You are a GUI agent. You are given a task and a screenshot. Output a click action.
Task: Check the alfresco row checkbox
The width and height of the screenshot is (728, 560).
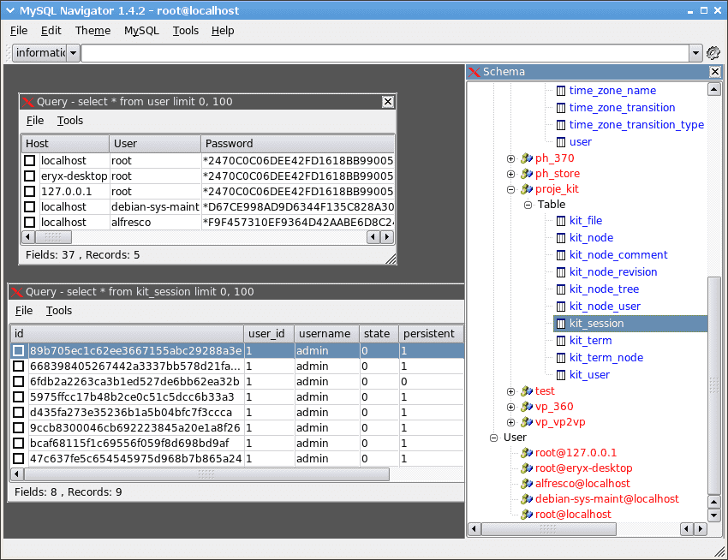pos(30,222)
